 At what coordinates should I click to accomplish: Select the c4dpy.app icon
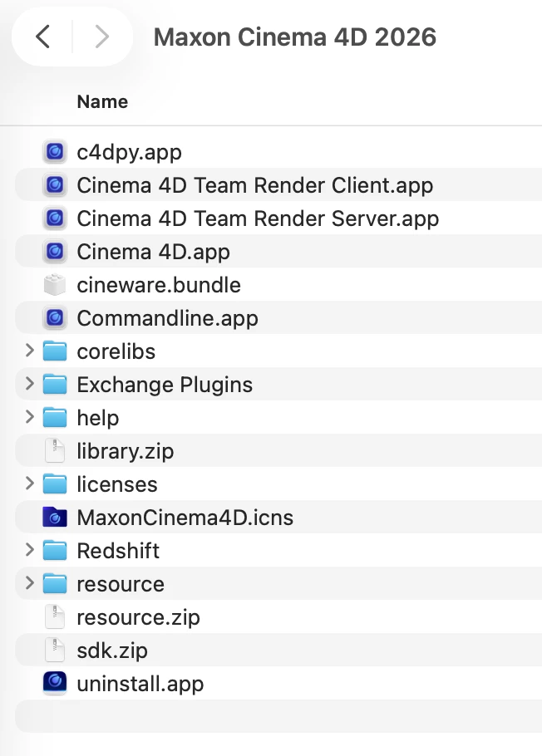pyautogui.click(x=55, y=152)
